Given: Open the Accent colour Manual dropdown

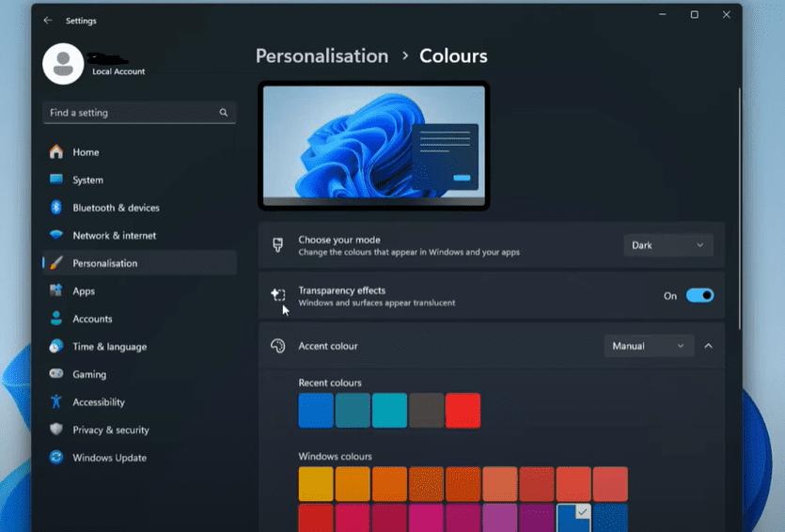Looking at the screenshot, I should click(x=649, y=346).
